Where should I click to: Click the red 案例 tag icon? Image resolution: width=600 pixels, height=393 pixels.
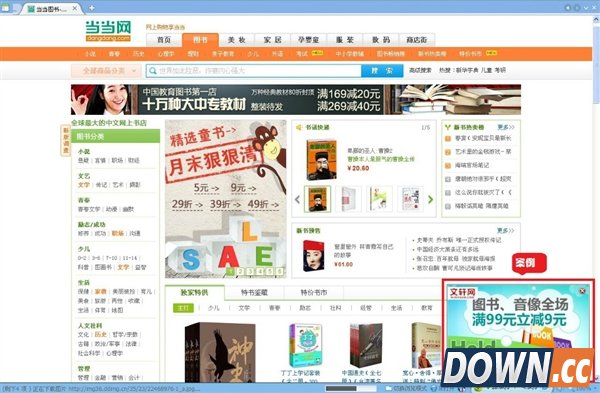tap(529, 264)
